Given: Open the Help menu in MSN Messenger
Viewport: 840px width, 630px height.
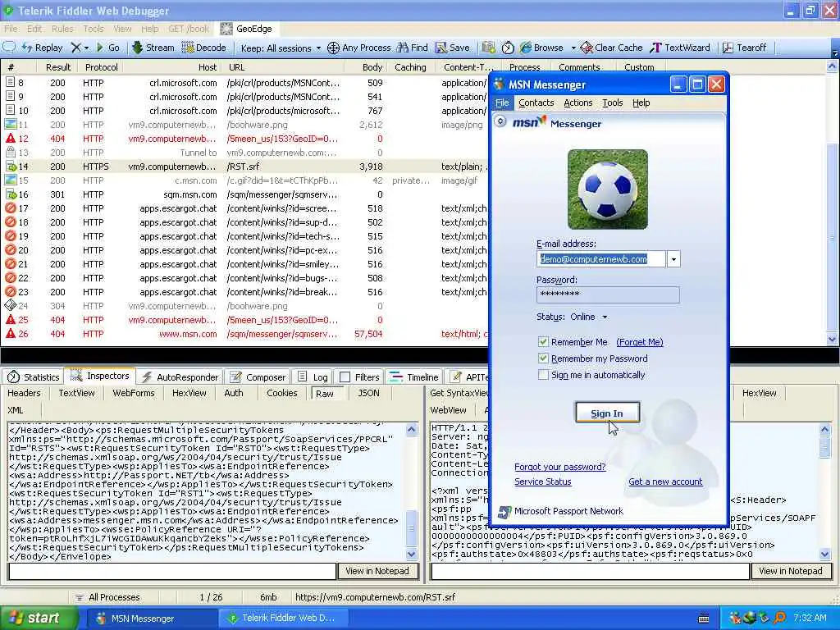Looking at the screenshot, I should coord(641,103).
